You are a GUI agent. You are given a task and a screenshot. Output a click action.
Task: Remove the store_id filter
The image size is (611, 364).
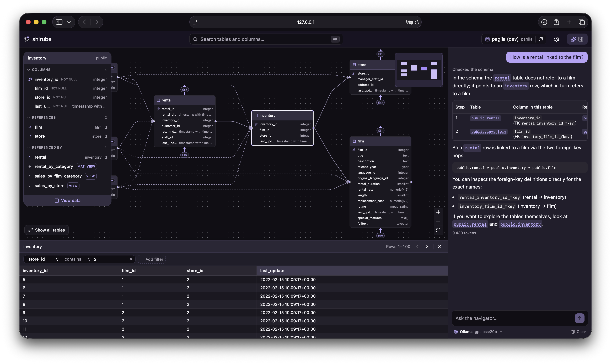(x=131, y=259)
